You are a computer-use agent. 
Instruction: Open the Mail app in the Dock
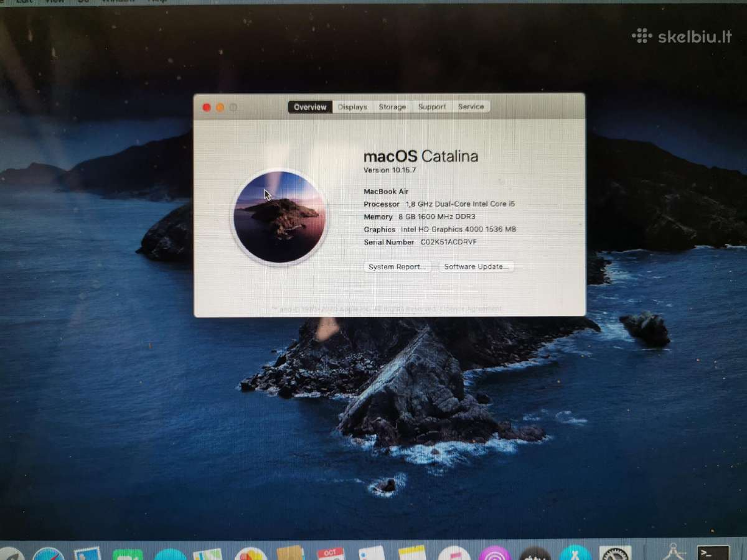(88, 553)
